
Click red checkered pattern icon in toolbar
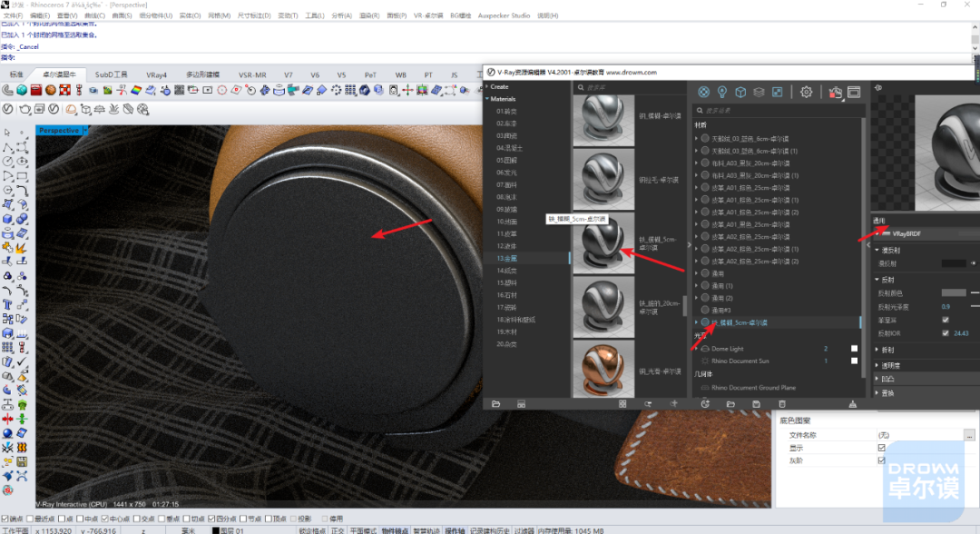(64, 91)
